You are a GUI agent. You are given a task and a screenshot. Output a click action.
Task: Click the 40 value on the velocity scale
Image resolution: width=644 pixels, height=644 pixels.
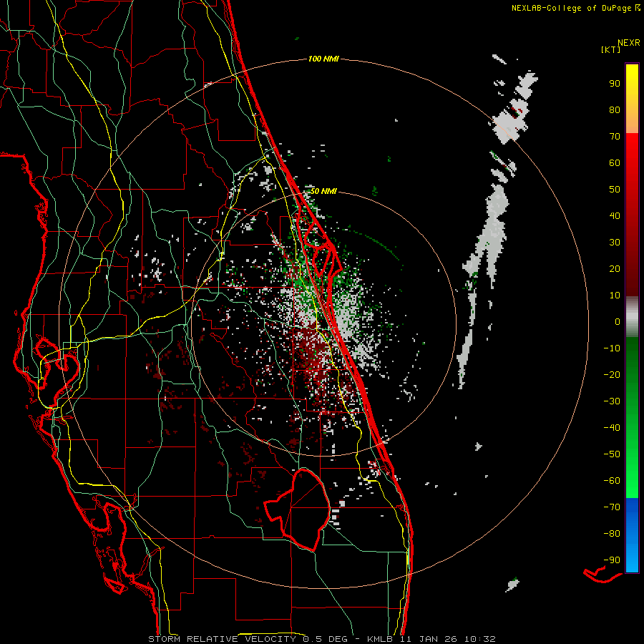(x=615, y=216)
